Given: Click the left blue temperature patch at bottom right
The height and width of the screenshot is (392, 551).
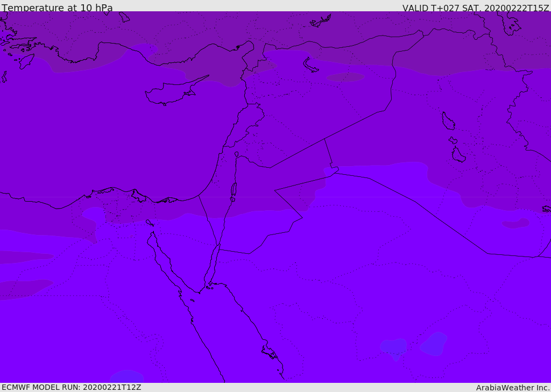Looking at the screenshot, I should tap(393, 347).
